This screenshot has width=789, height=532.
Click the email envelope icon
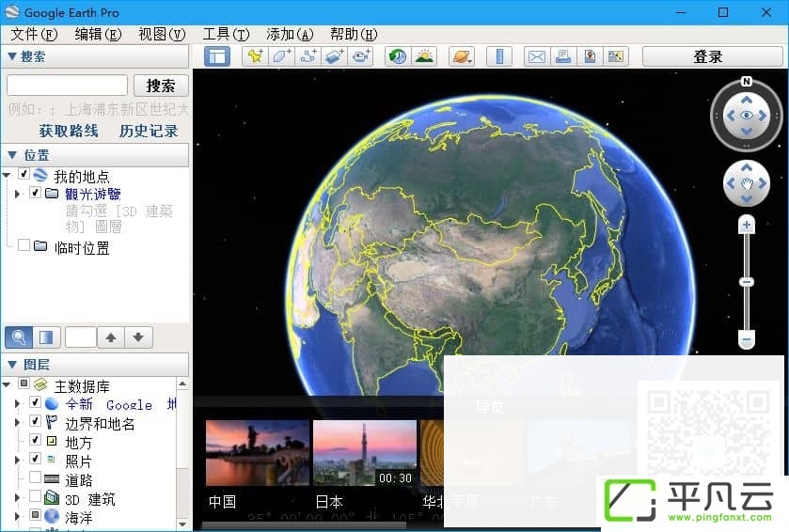(537, 56)
